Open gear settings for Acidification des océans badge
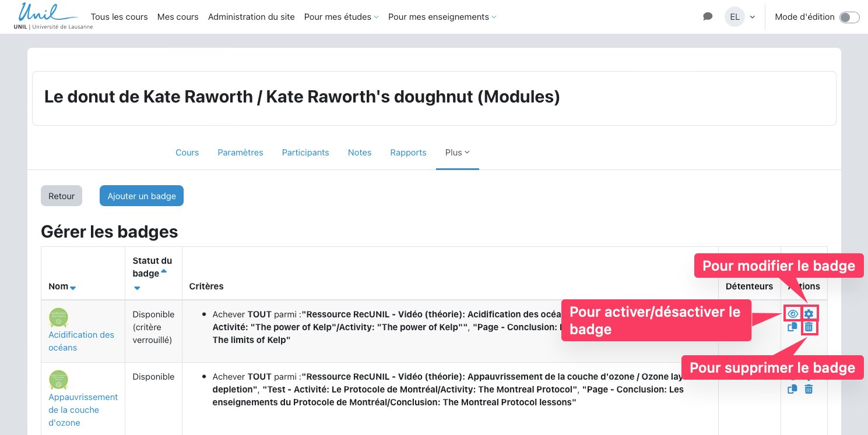868x435 pixels. [x=809, y=314]
